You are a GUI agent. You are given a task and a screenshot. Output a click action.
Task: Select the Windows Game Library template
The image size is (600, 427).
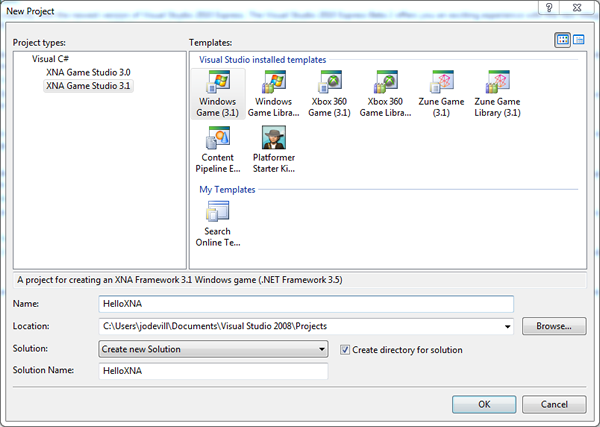[274, 94]
